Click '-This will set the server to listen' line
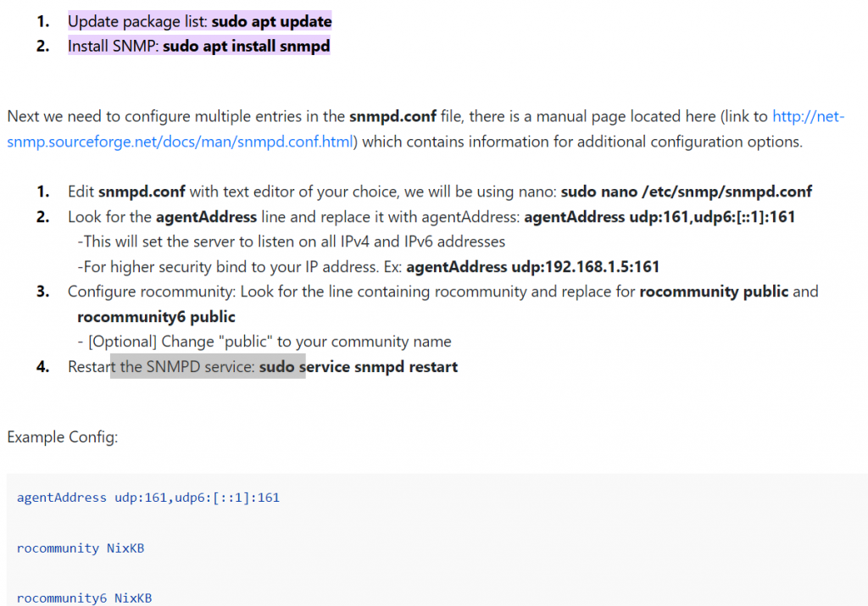 pos(292,242)
